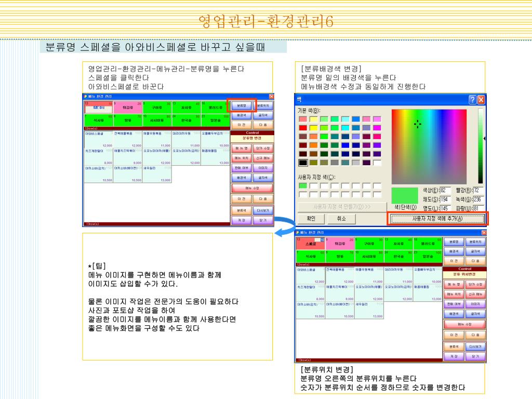Select 스페셜 category in 분류 위치변경 window
This screenshot has height=399, width=532.
(311, 243)
